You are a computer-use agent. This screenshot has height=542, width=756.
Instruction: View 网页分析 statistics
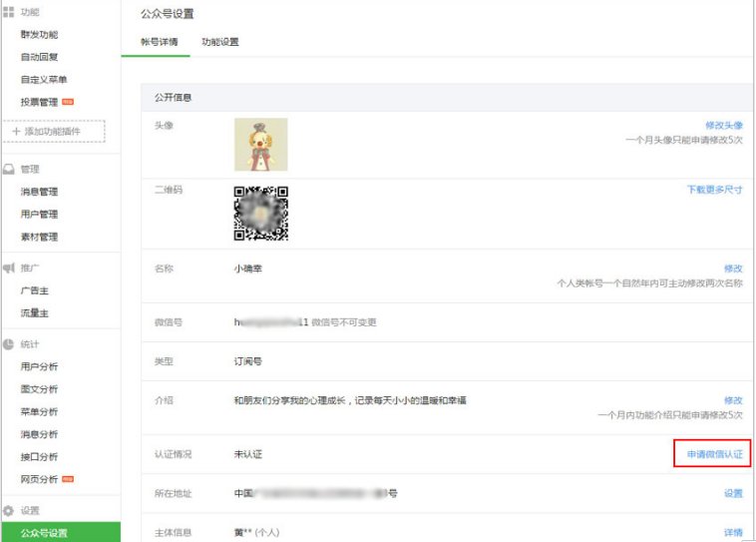[x=39, y=479]
